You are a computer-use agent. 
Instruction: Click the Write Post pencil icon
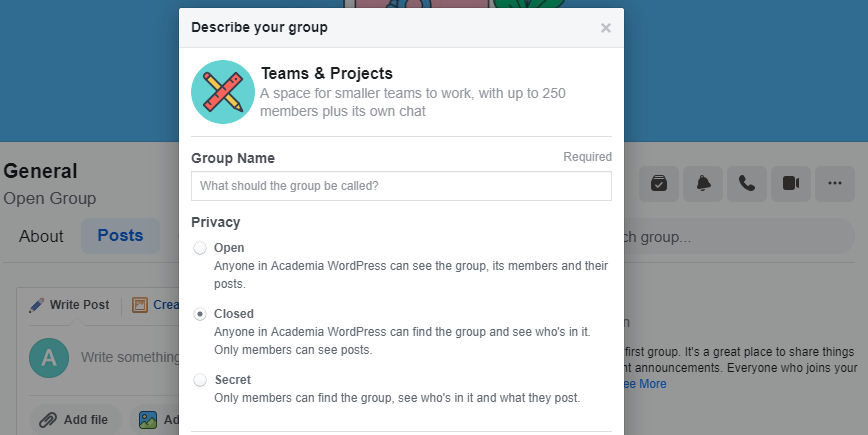[37, 305]
